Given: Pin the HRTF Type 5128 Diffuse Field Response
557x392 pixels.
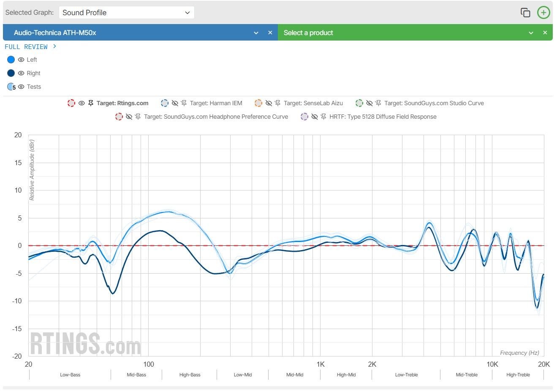Looking at the screenshot, I should [323, 117].
